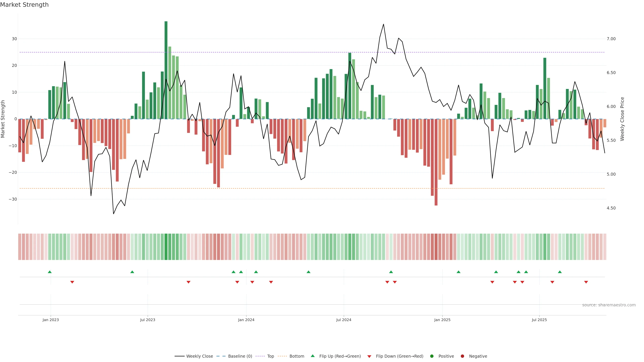Click the dark red Negative circle legend icon

pyautogui.click(x=462, y=356)
